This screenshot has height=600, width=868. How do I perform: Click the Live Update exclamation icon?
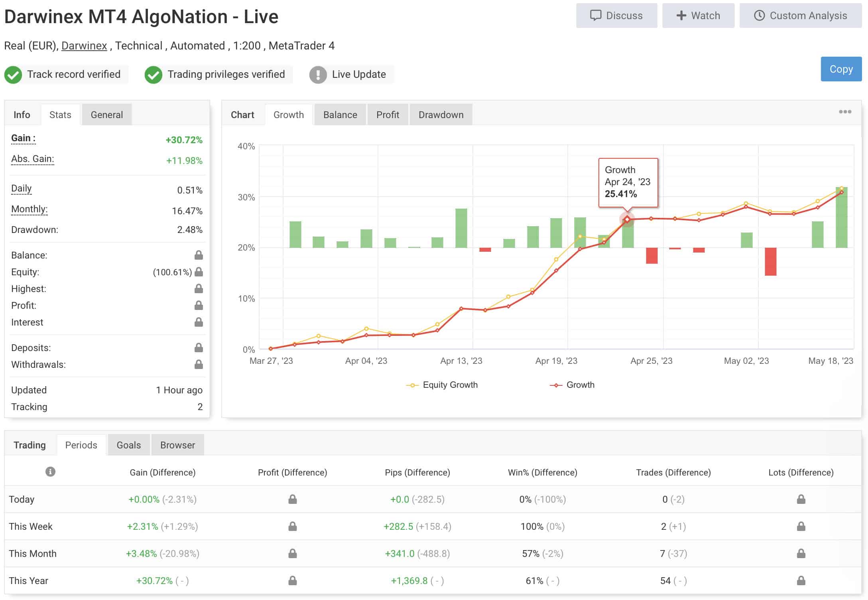coord(318,75)
